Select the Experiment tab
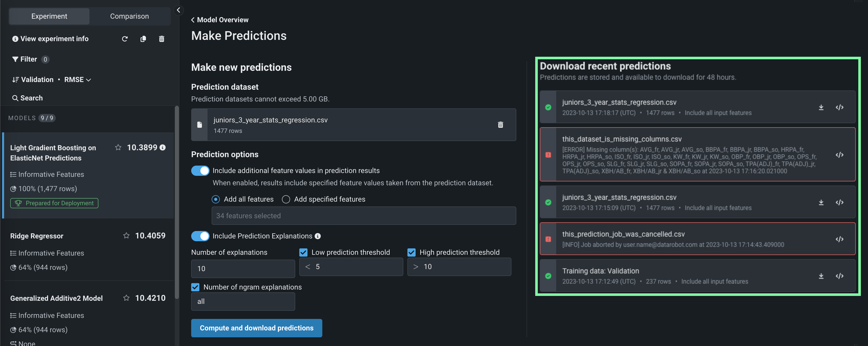The height and width of the screenshot is (346, 868). [49, 16]
